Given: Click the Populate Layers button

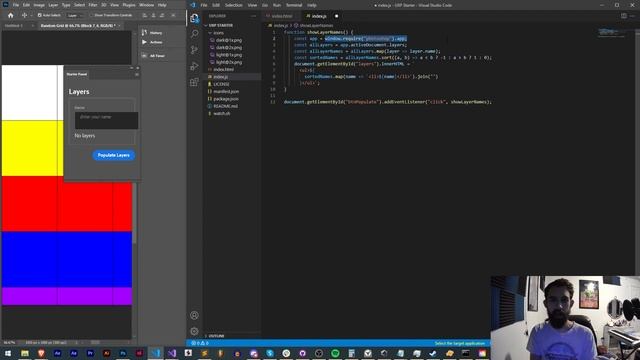Looking at the screenshot, I should tap(113, 155).
